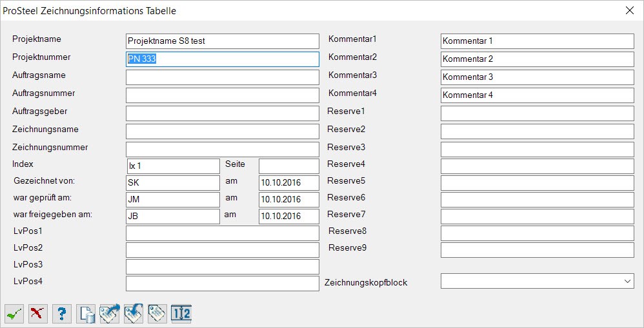The height and width of the screenshot is (328, 644).
Task: Click the LvPos1 input field
Action: click(x=222, y=233)
